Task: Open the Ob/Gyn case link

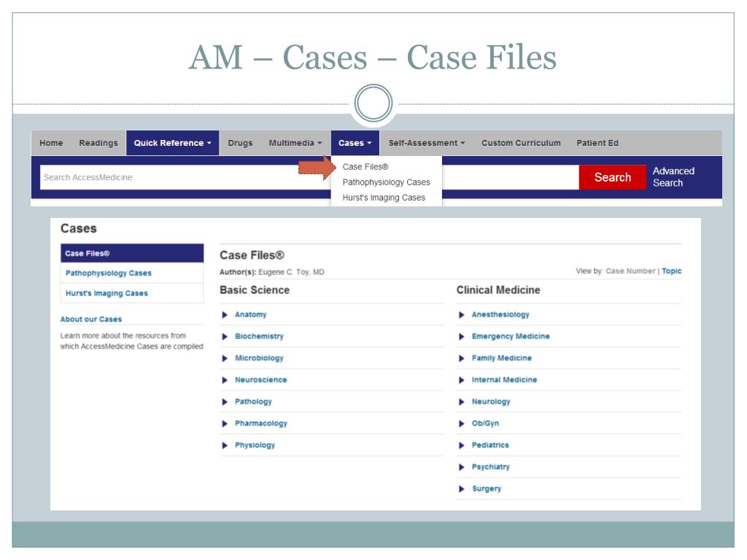Action: coord(485,424)
